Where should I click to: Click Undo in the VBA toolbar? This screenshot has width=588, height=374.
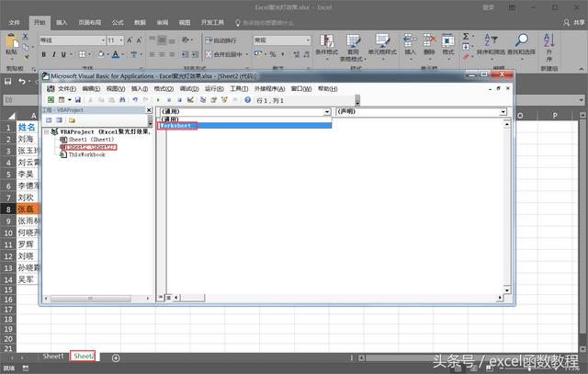click(x=135, y=100)
